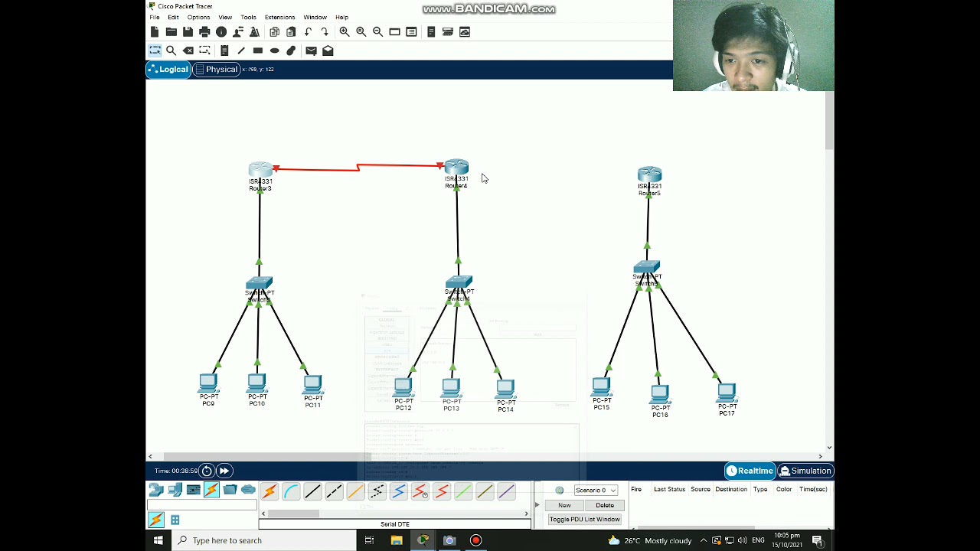Open the custom devices dialog icon
980x551 pixels.
click(x=411, y=31)
